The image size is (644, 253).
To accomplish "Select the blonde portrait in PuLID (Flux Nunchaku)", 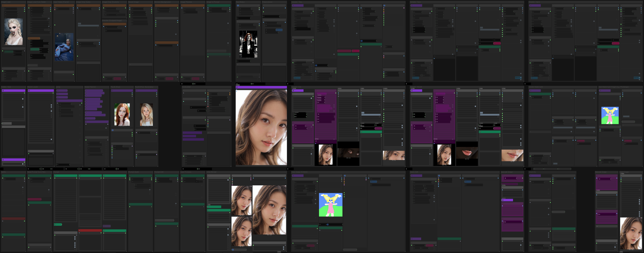I will [x=147, y=114].
